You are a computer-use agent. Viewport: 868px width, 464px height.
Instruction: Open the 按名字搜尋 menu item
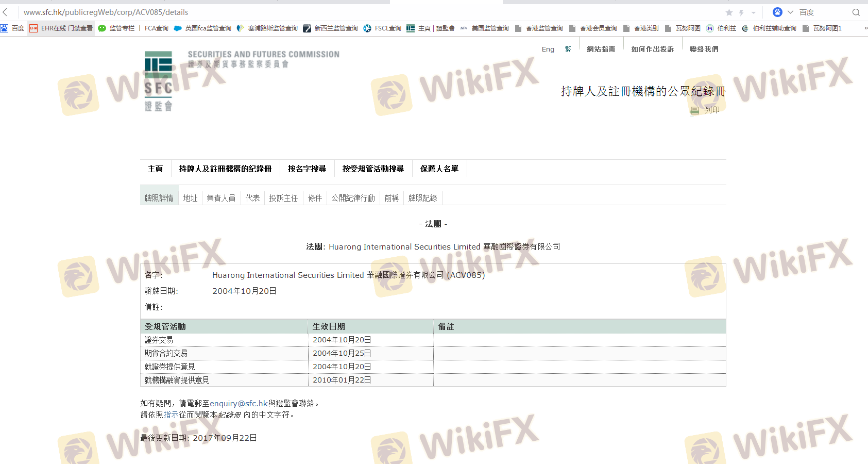pyautogui.click(x=307, y=169)
